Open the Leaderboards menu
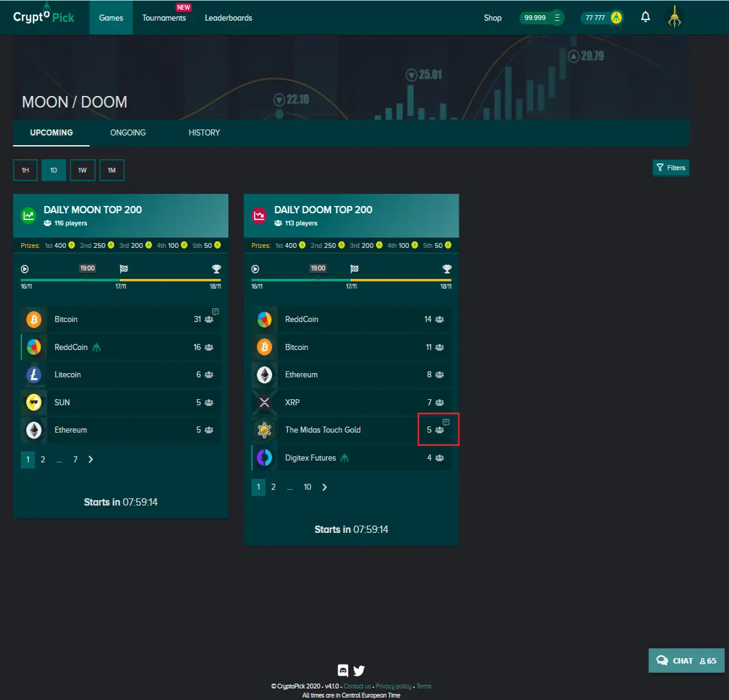The width and height of the screenshot is (729, 700). (228, 18)
